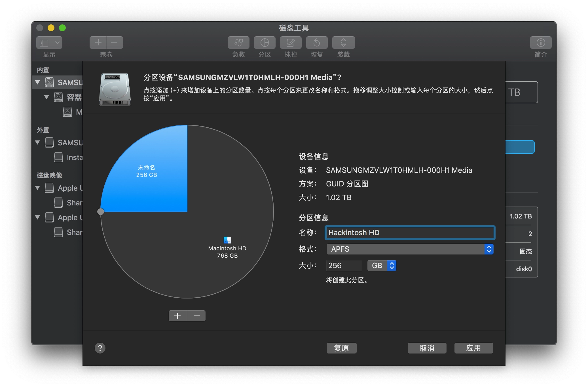Screen dimensions: 588x387
Task: Click the 将创建此分区 status text
Action: tap(347, 280)
